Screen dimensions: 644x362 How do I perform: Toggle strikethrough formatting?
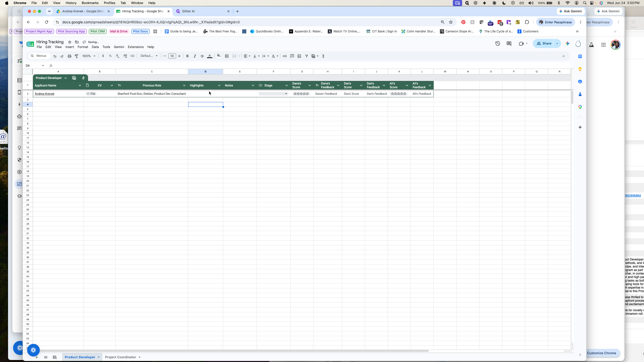tap(202, 56)
